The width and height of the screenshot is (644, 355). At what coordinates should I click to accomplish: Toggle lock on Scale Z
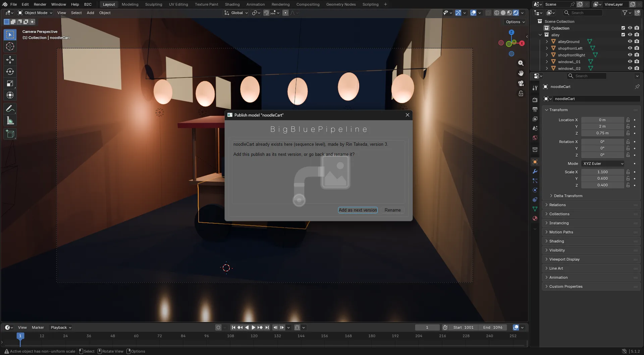[x=628, y=185]
